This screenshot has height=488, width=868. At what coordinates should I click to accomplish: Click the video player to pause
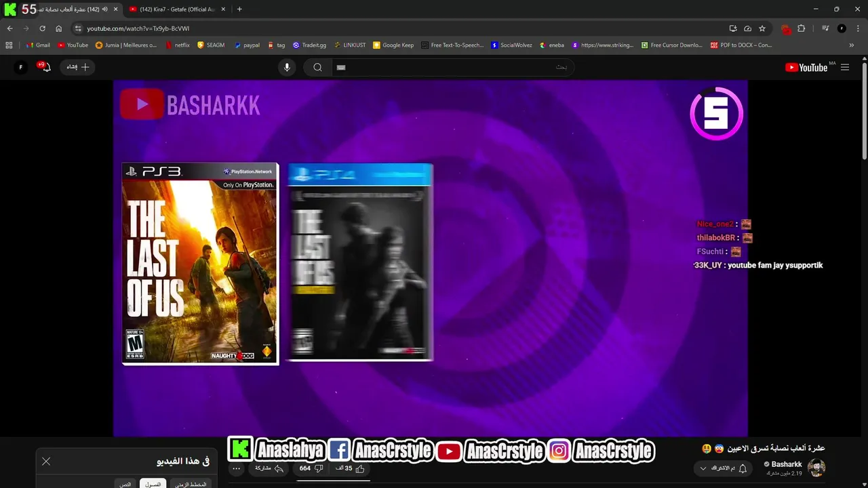(x=431, y=258)
